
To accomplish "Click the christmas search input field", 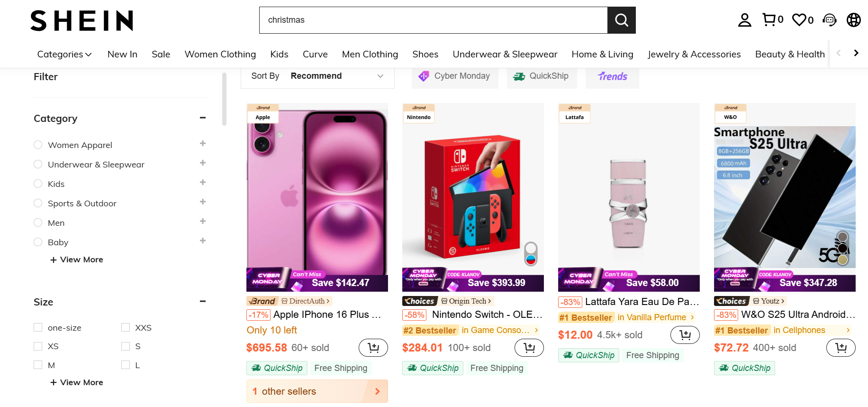I will pyautogui.click(x=433, y=20).
